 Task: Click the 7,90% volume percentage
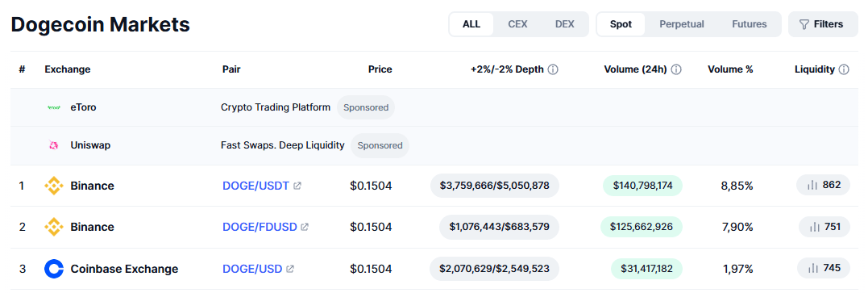click(x=737, y=227)
